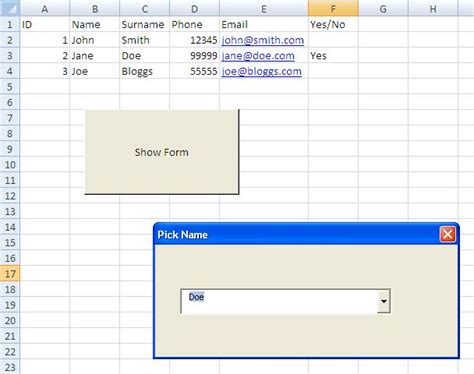Select column H header

[433, 8]
